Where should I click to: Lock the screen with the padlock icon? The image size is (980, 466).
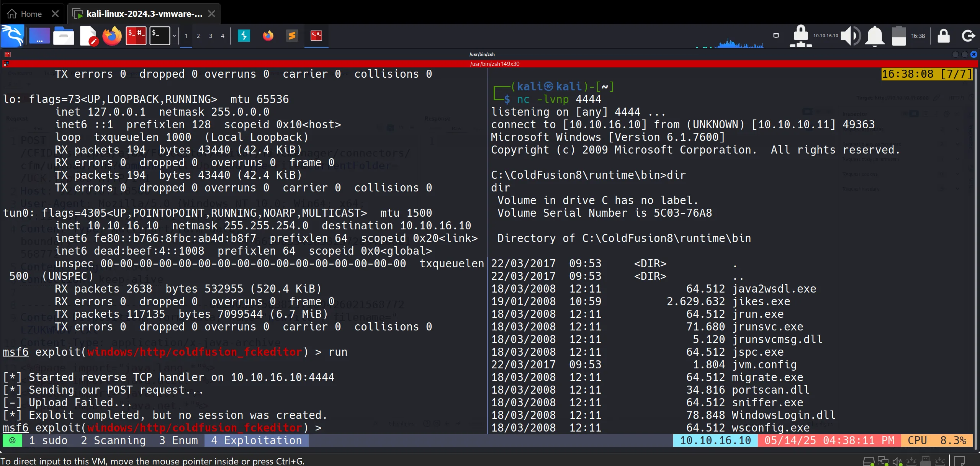coord(943,36)
